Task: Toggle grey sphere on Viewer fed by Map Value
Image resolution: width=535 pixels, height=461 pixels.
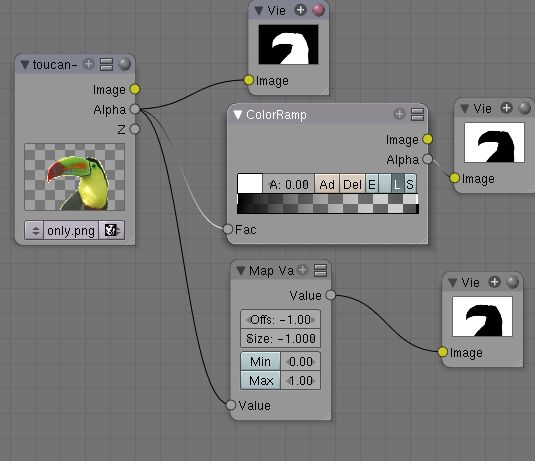Action: click(x=512, y=282)
